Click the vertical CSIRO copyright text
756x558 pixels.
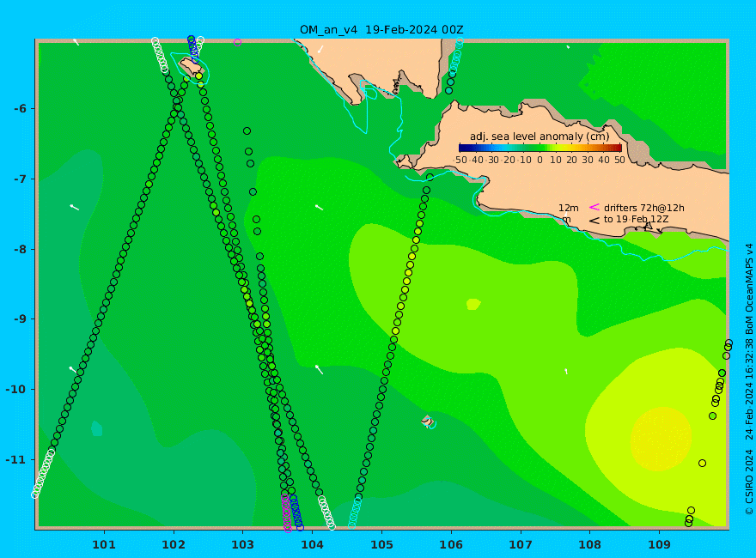[x=749, y=379]
